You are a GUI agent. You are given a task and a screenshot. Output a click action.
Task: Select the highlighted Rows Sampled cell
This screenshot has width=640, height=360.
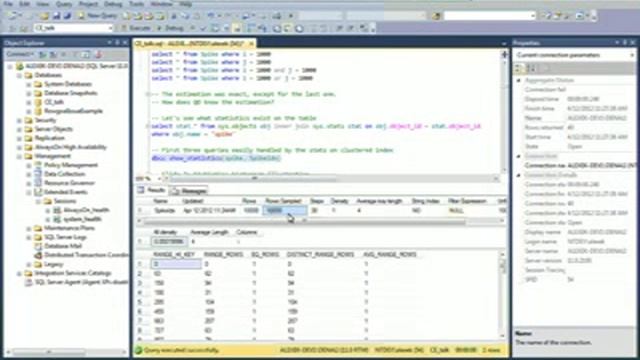coord(284,210)
